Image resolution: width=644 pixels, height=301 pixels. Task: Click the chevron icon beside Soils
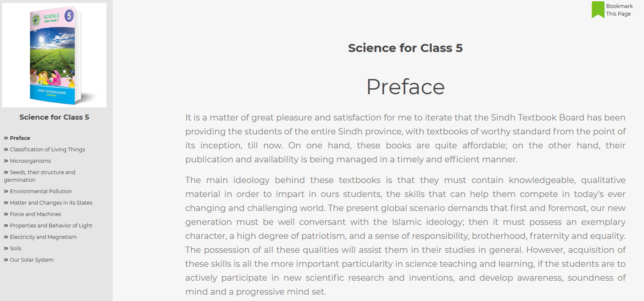click(x=6, y=248)
